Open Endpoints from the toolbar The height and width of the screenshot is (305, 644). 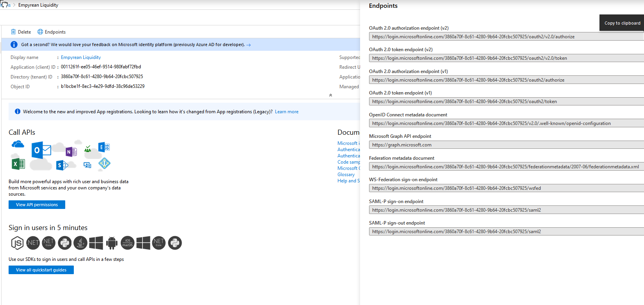pos(52,32)
